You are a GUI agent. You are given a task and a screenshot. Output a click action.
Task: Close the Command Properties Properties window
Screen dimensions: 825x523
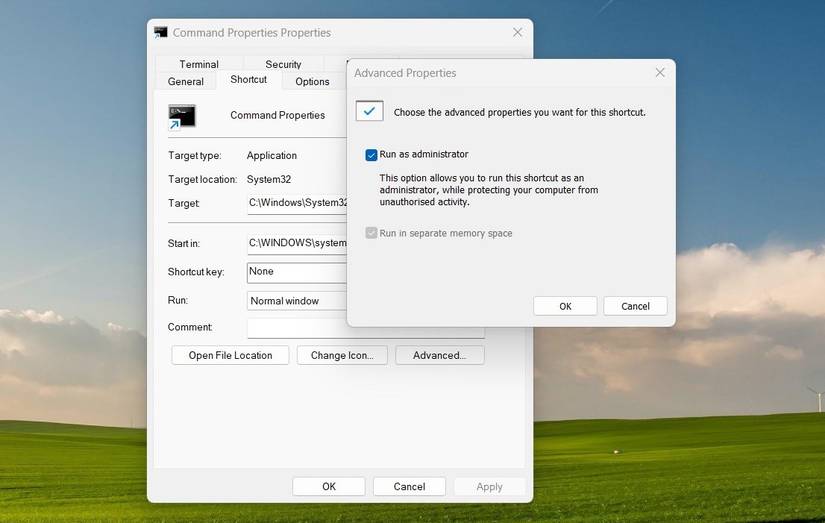pyautogui.click(x=517, y=32)
